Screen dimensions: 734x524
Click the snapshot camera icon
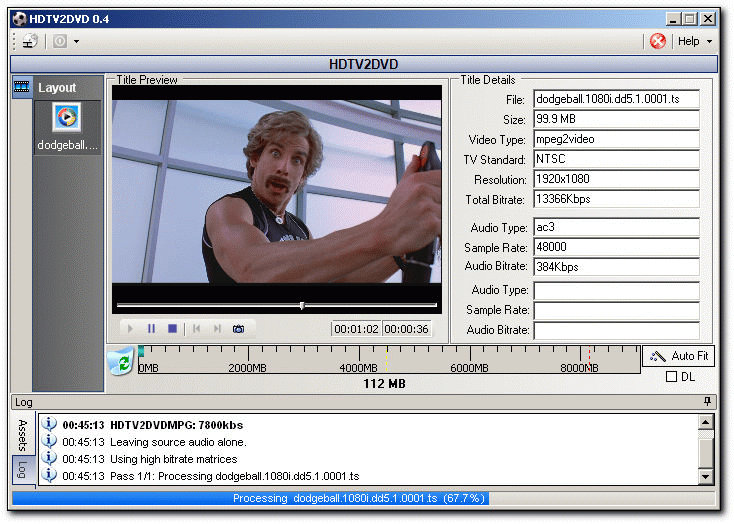238,329
